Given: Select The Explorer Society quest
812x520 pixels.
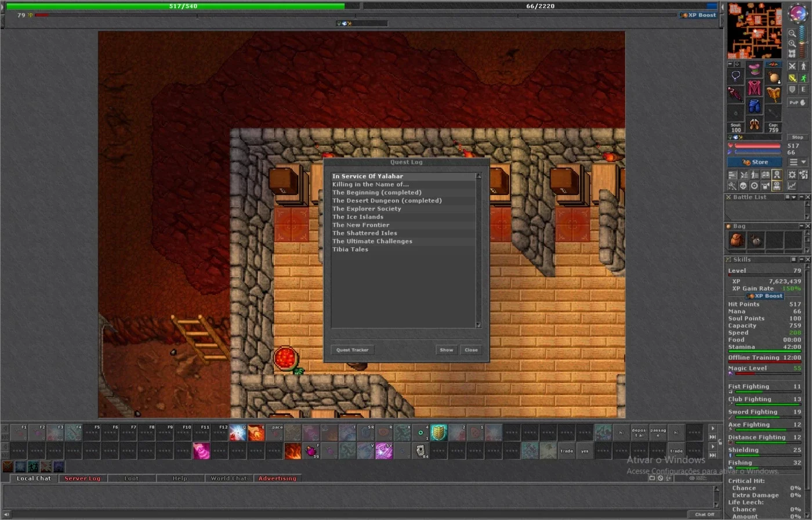Looking at the screenshot, I should click(x=403, y=209).
